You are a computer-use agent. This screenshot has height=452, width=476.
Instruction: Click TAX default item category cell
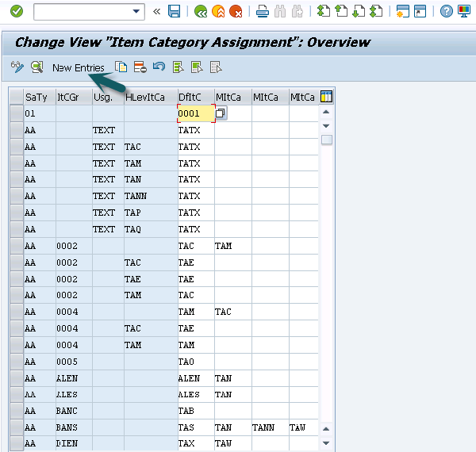pyautogui.click(x=196, y=443)
